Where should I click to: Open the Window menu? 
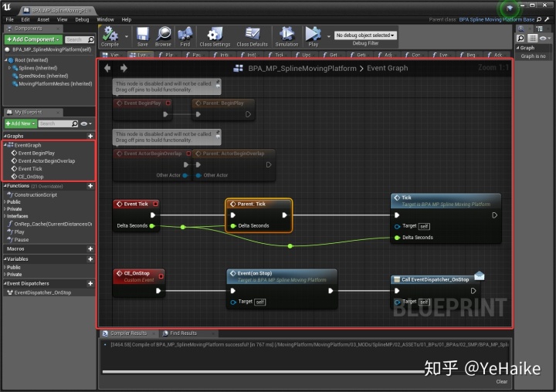tap(105, 19)
